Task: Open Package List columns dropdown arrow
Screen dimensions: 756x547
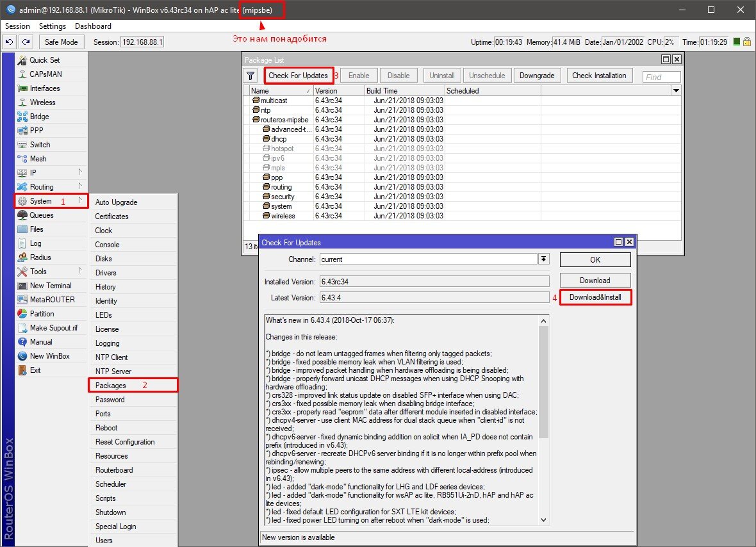Action: [676, 90]
